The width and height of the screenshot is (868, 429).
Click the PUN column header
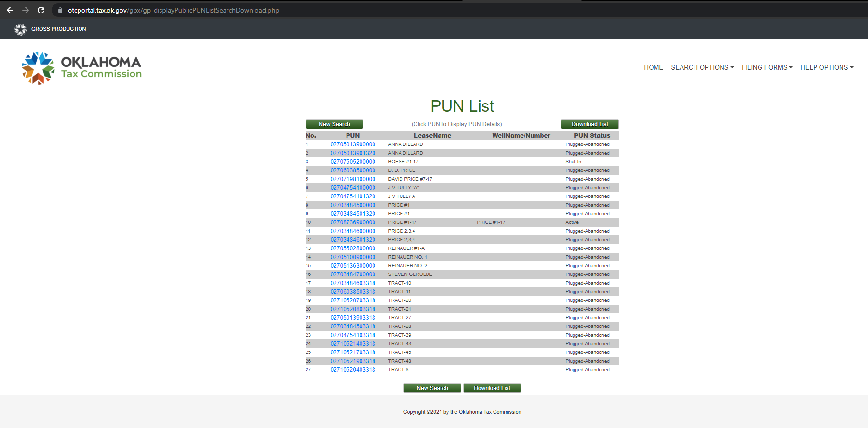[353, 136]
